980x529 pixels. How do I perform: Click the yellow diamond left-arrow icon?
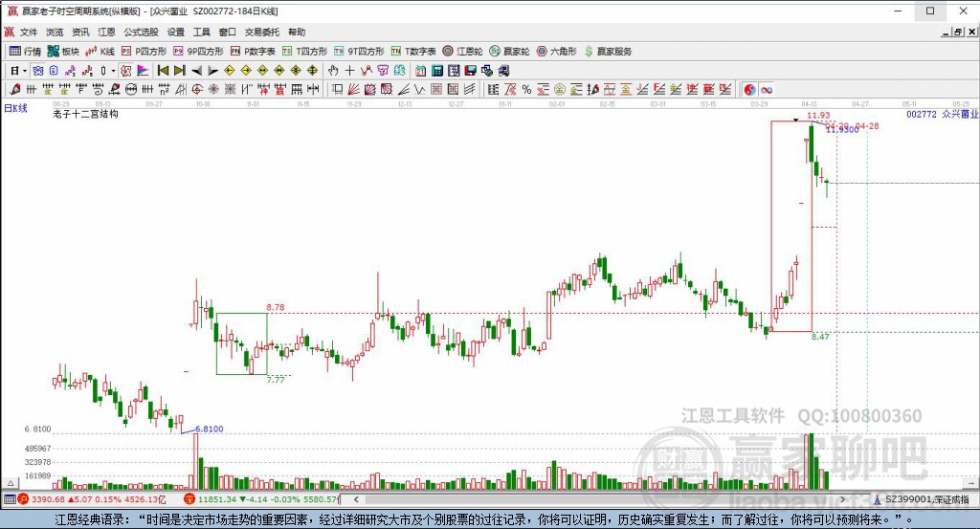coord(230,71)
